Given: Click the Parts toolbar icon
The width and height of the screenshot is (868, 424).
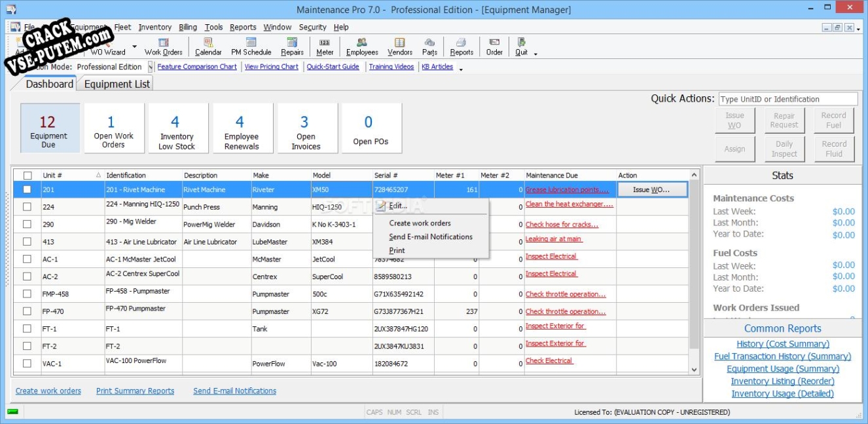Looking at the screenshot, I should (429, 46).
